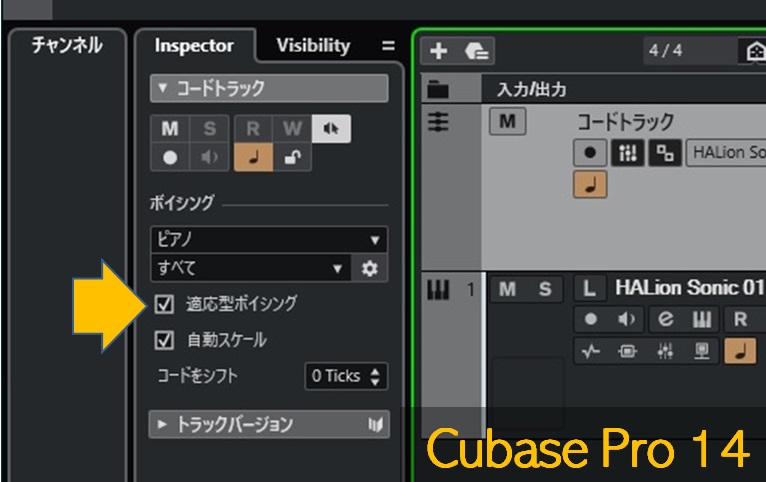766x482 pixels.
Task: Click the コードをシフト stepper arrows
Action: pos(375,376)
